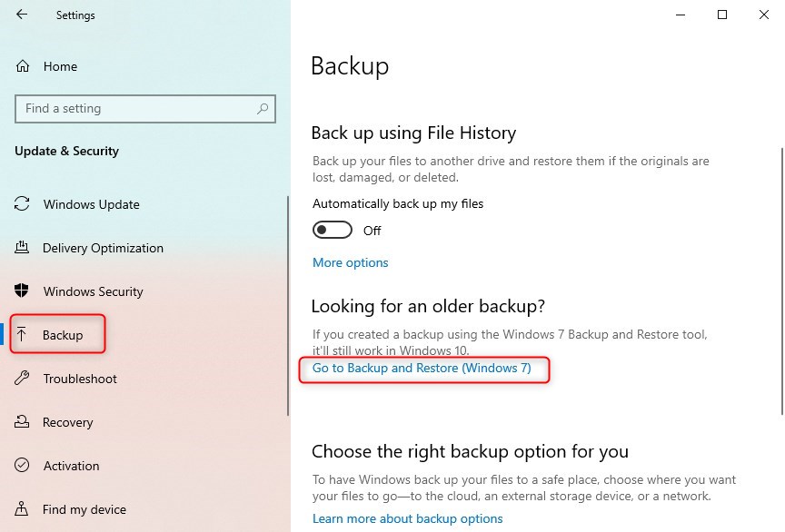The width and height of the screenshot is (785, 532).
Task: Click the Troubleshoot wrench icon
Action: 24,379
